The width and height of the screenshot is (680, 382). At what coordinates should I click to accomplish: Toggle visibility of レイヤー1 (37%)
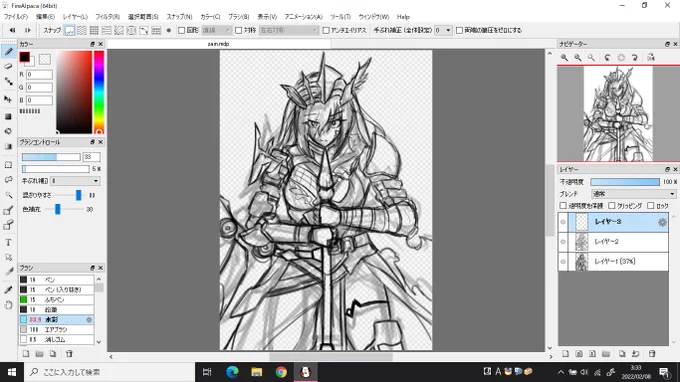(x=563, y=261)
